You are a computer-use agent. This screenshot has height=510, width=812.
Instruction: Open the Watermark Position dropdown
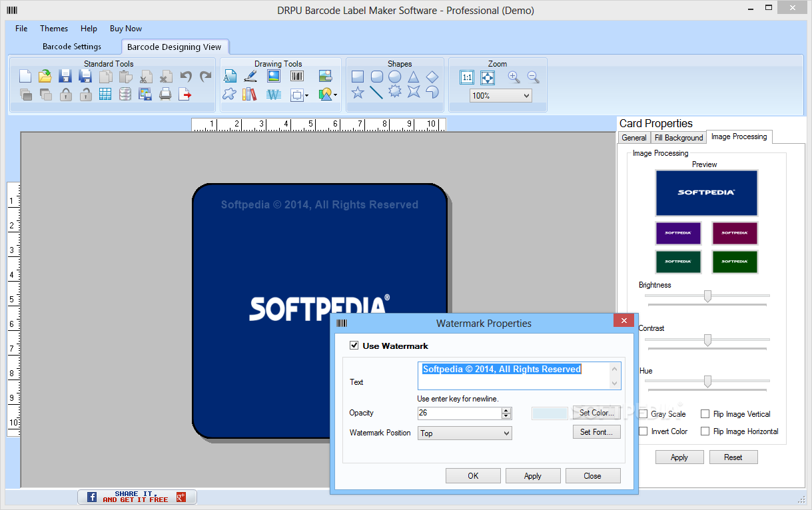click(x=464, y=433)
